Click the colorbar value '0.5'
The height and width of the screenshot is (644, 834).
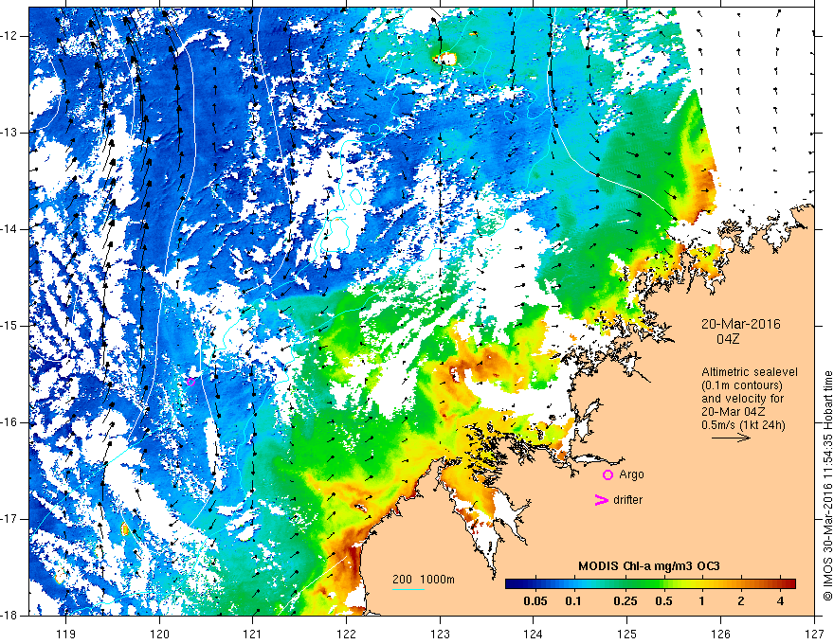(x=663, y=601)
